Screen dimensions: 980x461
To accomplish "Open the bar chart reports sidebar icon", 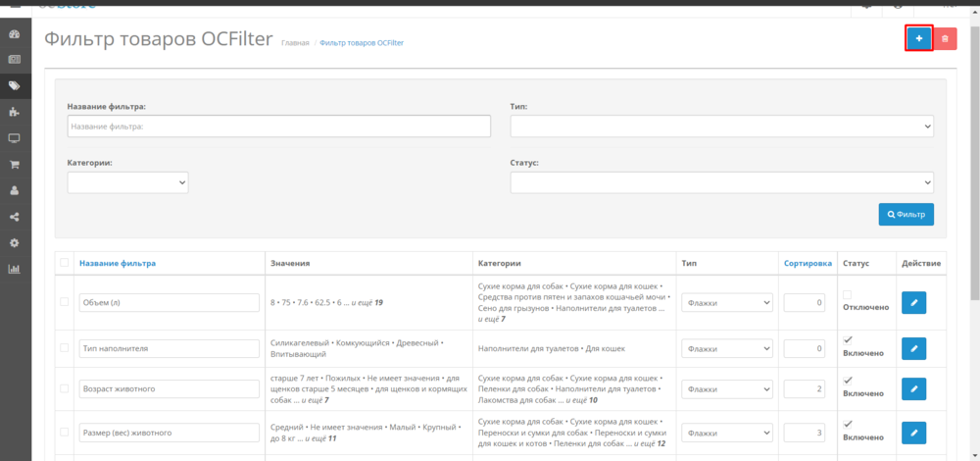I will 15,269.
